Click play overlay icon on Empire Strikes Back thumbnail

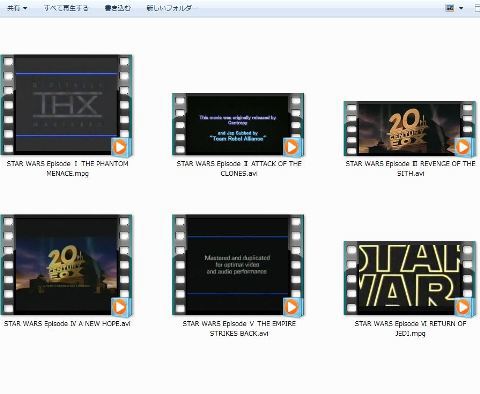[292, 307]
